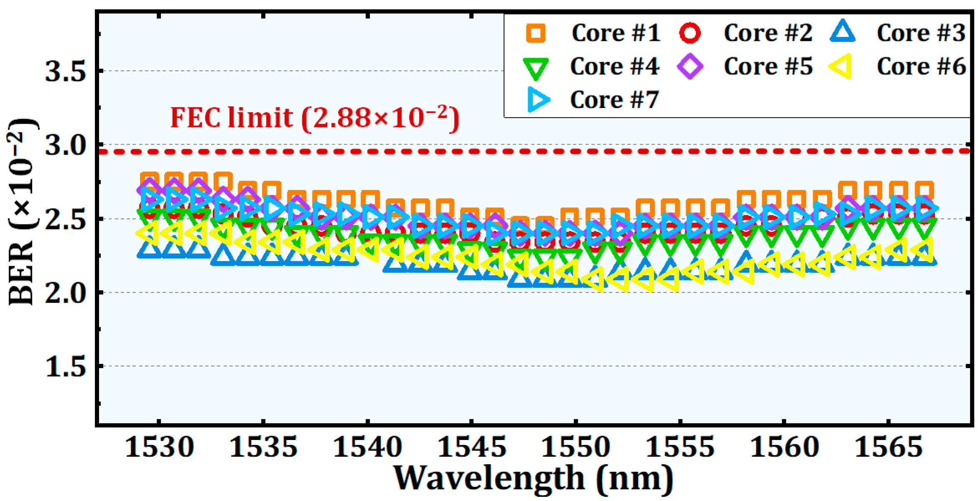Viewport: 980px width, 501px height.
Task: Click the 1540 x-axis tick label
Action: (x=367, y=447)
